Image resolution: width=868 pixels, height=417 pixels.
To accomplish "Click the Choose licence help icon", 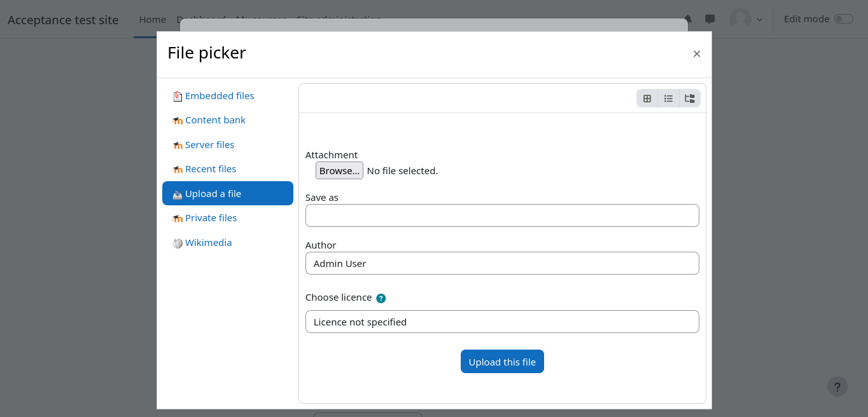I will [381, 298].
